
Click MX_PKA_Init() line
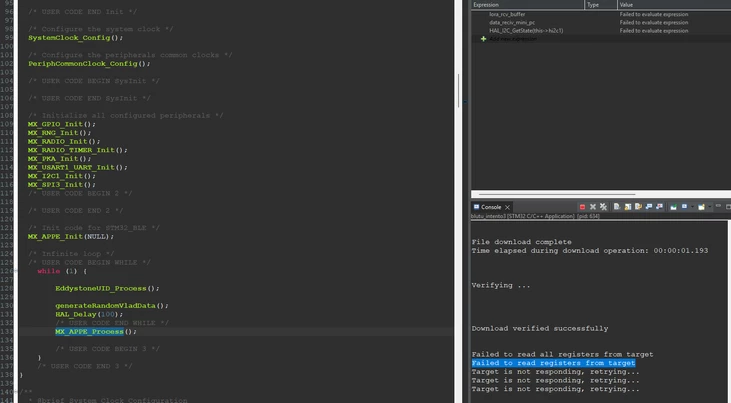coord(59,159)
